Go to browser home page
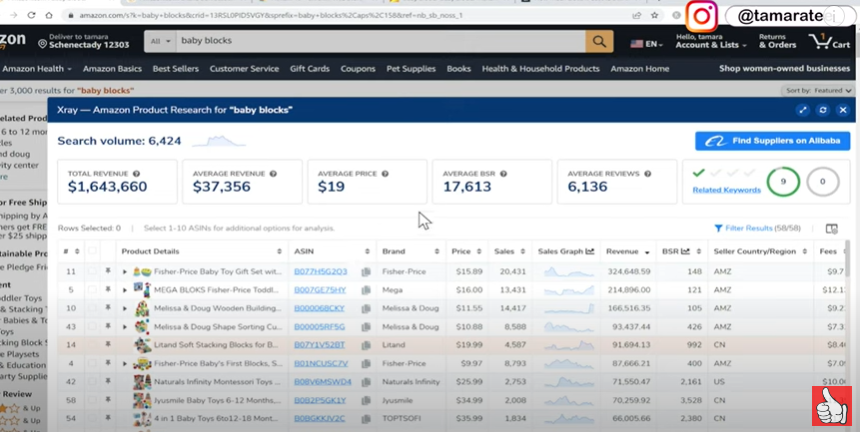Viewport: 860px width, 432px height. click(x=49, y=15)
